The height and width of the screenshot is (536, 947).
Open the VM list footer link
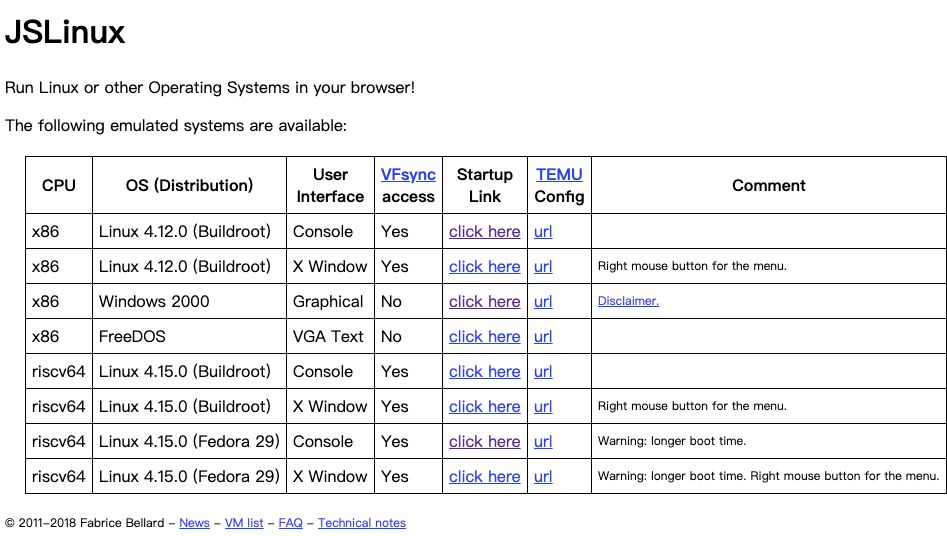[244, 523]
